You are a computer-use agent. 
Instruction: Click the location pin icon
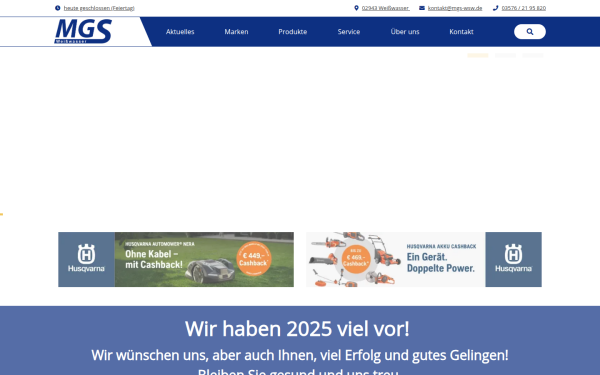coord(356,8)
